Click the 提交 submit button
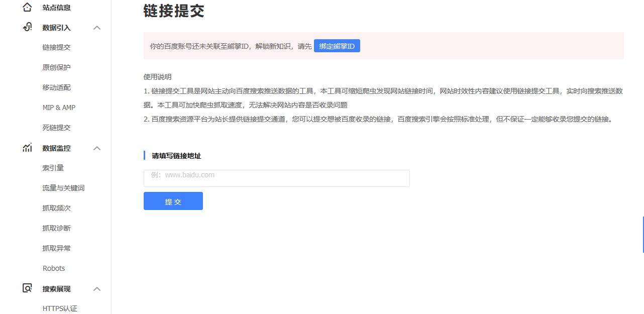644x314 pixels. (x=173, y=201)
